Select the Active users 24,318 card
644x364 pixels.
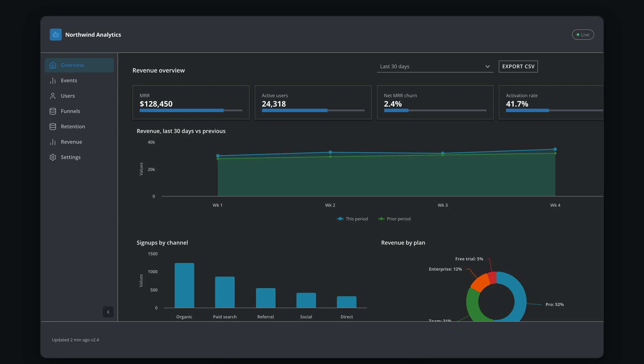313,102
